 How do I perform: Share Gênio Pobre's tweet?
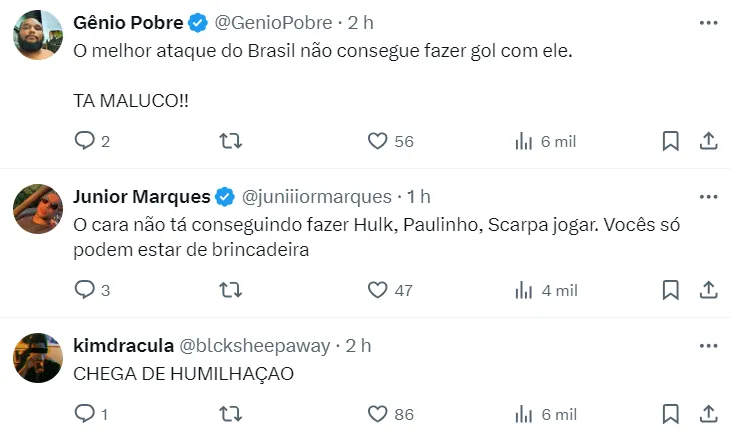point(708,142)
